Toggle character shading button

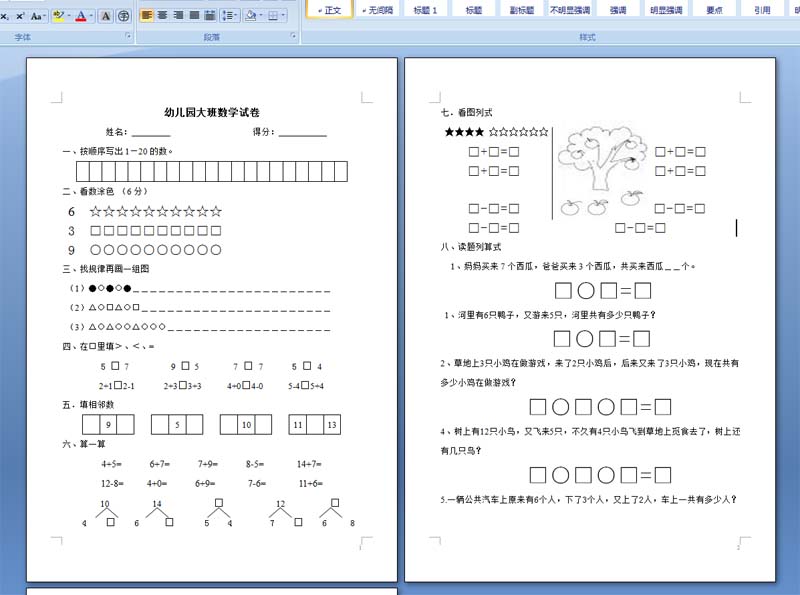(x=106, y=16)
